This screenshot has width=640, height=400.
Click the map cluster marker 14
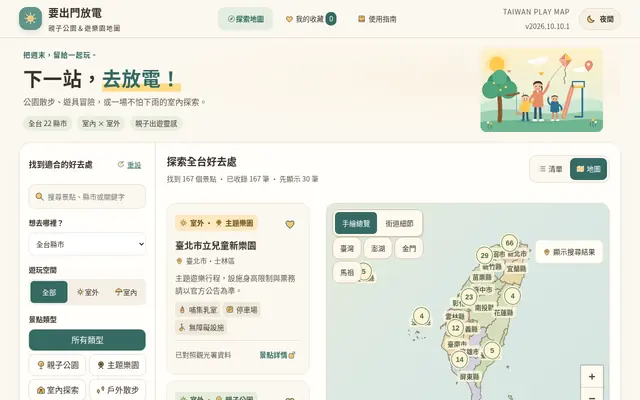click(460, 359)
